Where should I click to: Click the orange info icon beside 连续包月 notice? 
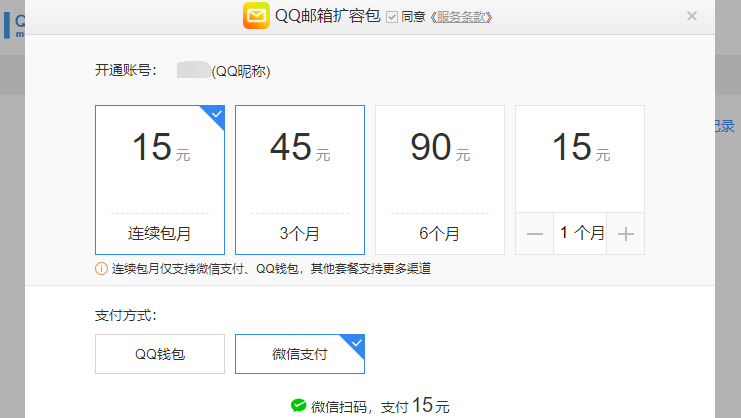101,269
